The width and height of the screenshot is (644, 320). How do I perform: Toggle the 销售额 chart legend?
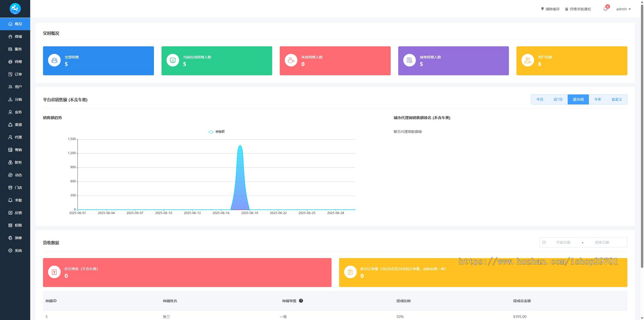(216, 132)
